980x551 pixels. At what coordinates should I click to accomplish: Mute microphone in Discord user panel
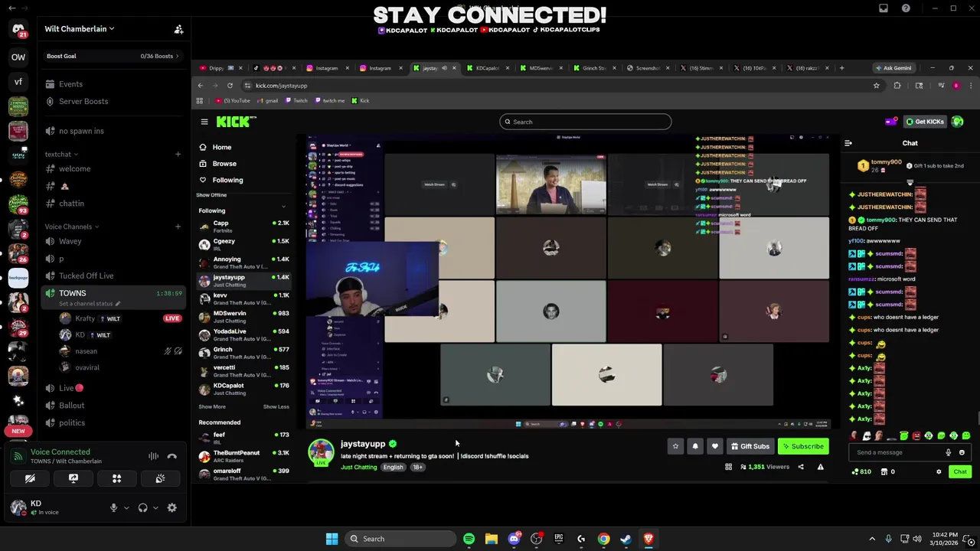click(x=113, y=507)
